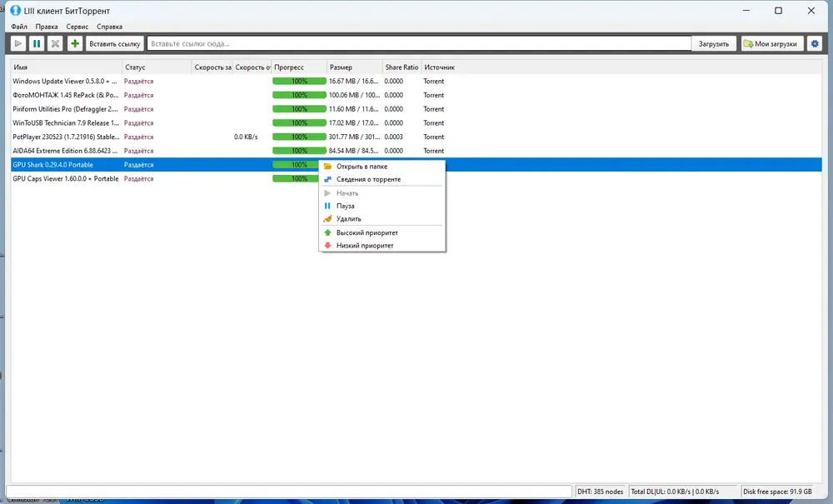The width and height of the screenshot is (833, 504).
Task: Click the Windows Update Viewer progress bar
Action: click(299, 82)
